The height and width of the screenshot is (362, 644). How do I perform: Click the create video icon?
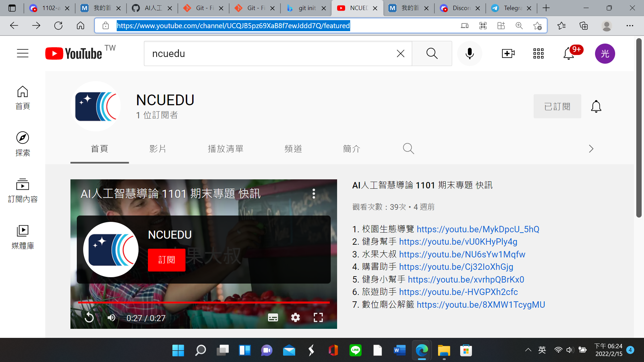coord(507,53)
